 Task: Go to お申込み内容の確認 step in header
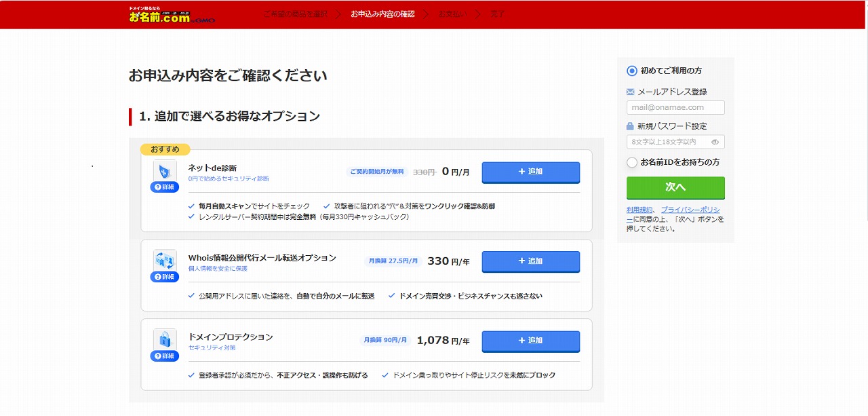tap(382, 14)
